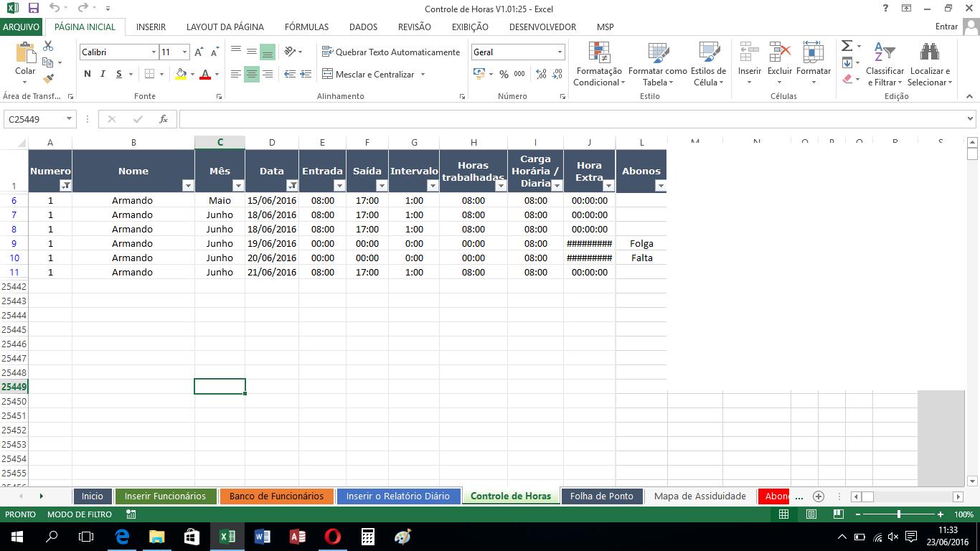
Task: Apply the red font color
Action: (205, 74)
